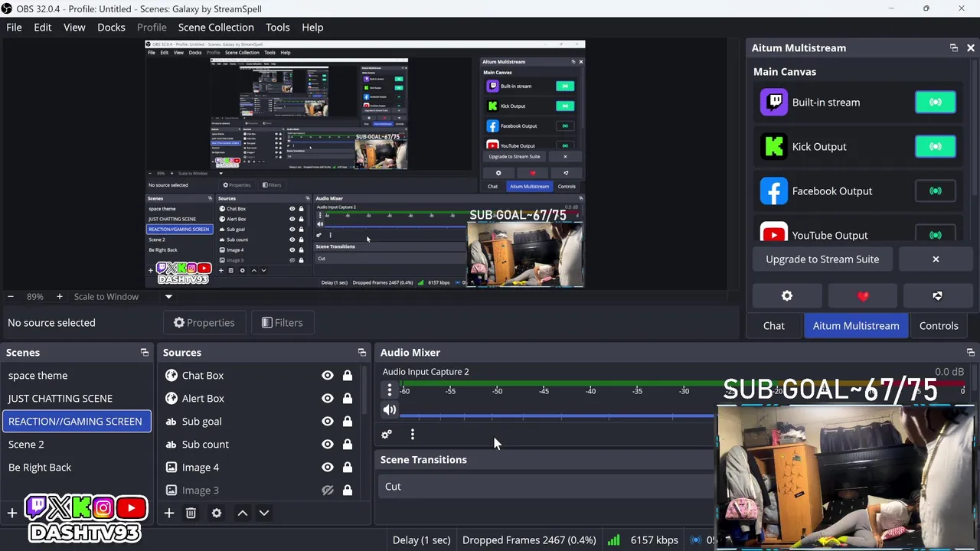Viewport: 980px width, 551px height.
Task: Pop out the Audio Mixer dock
Action: pos(971,352)
